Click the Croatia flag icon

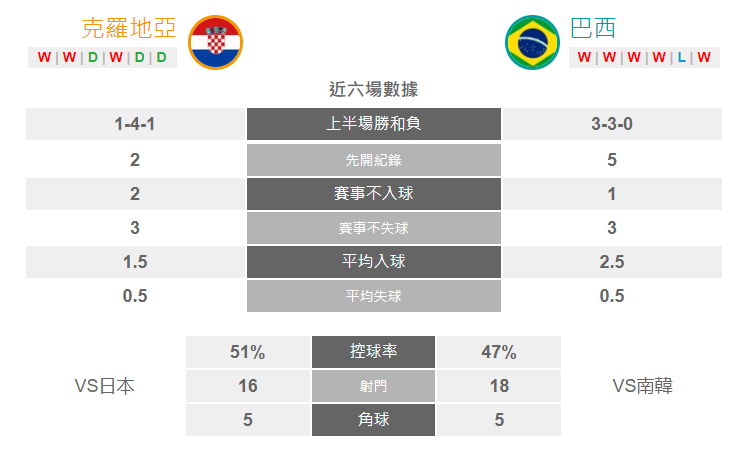215,43
